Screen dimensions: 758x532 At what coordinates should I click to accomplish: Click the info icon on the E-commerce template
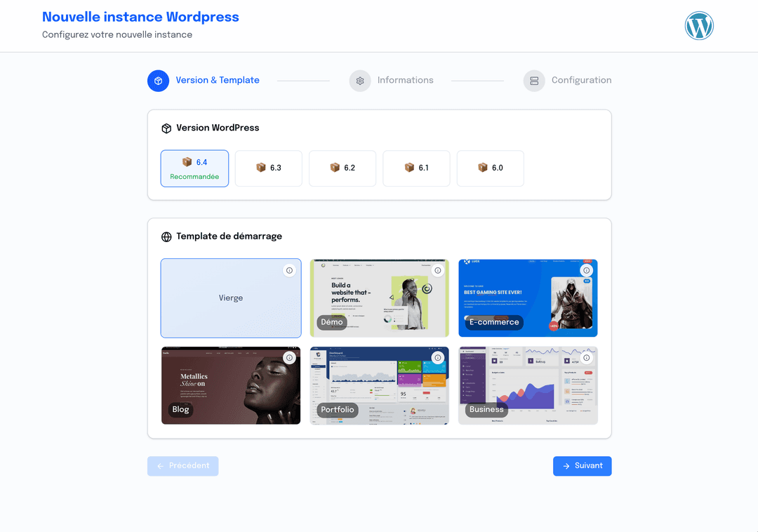[587, 270]
